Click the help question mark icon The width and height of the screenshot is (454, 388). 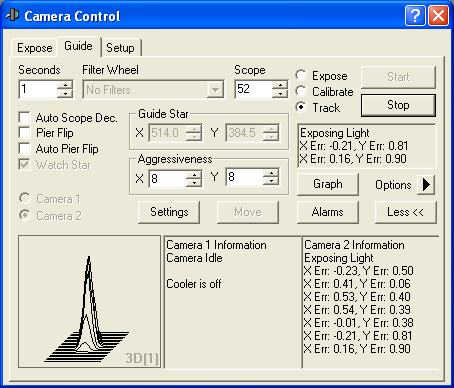click(415, 16)
